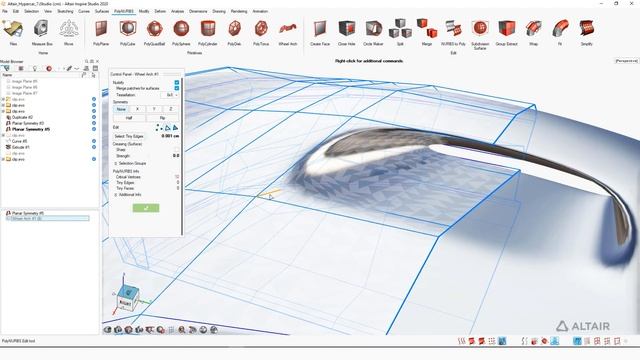The image size is (640, 360).
Task: Confirm with the green checkmark button
Action: pos(146,208)
